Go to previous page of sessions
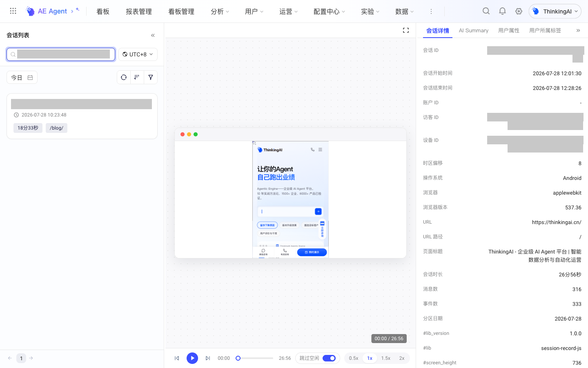The height and width of the screenshot is (368, 588). [x=10, y=358]
